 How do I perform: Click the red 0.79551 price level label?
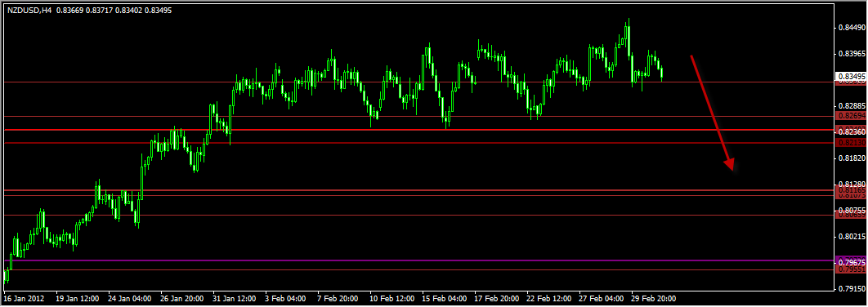[852, 270]
